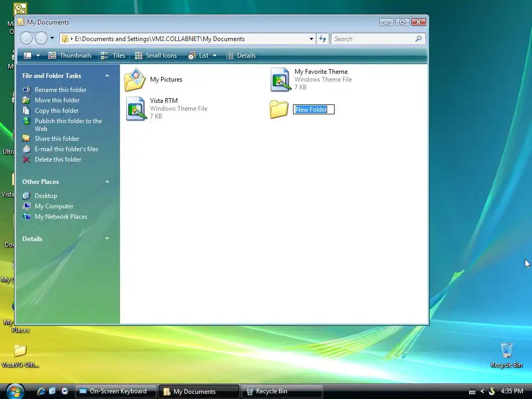Click Publish this folder to the Web
This screenshot has width=532, height=399.
[x=68, y=125]
